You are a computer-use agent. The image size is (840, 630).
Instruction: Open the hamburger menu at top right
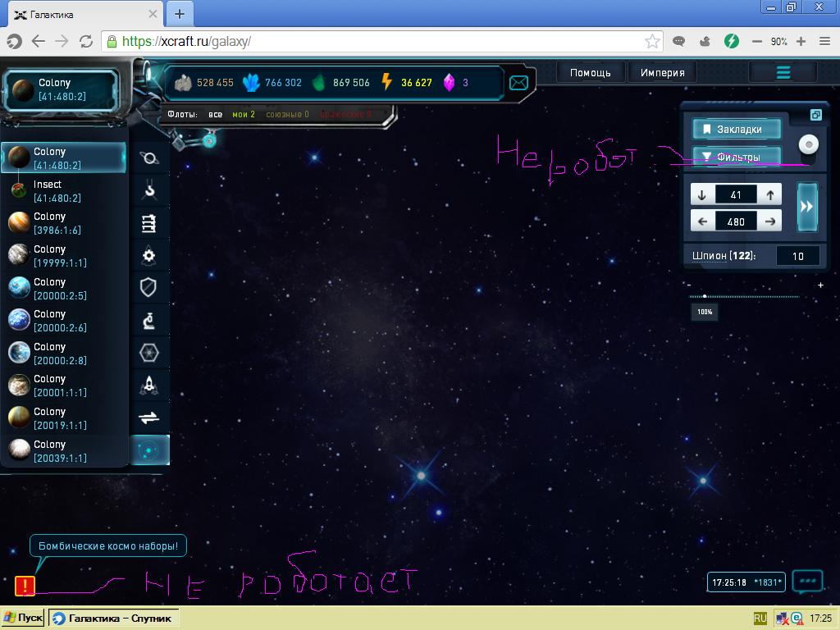[783, 73]
